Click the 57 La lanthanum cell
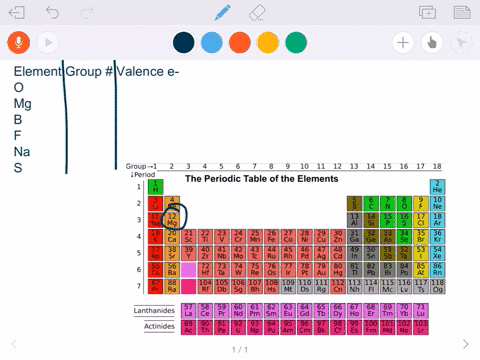This screenshot has height=360, width=480. pos(189,311)
